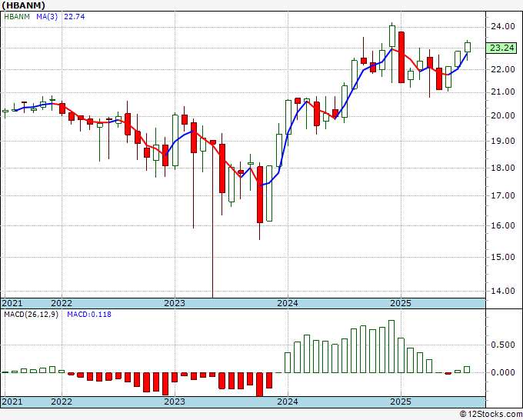
Task: Click the 15.00 price axis label
Action: click(x=503, y=257)
